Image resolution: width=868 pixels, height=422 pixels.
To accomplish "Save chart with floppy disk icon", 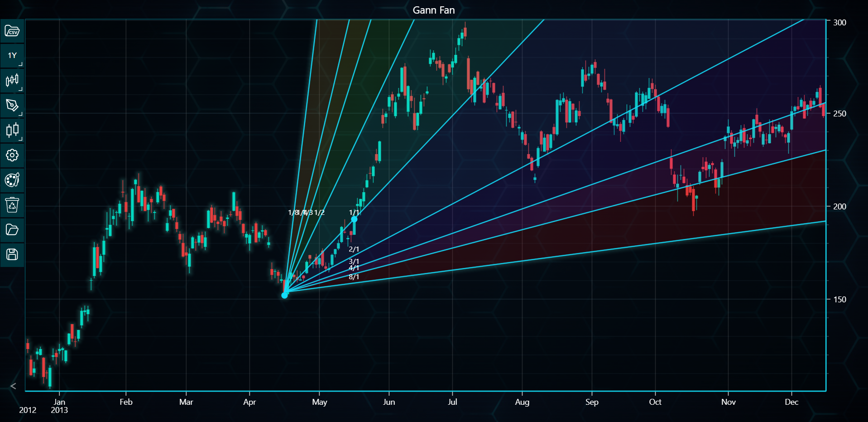I will coord(12,254).
